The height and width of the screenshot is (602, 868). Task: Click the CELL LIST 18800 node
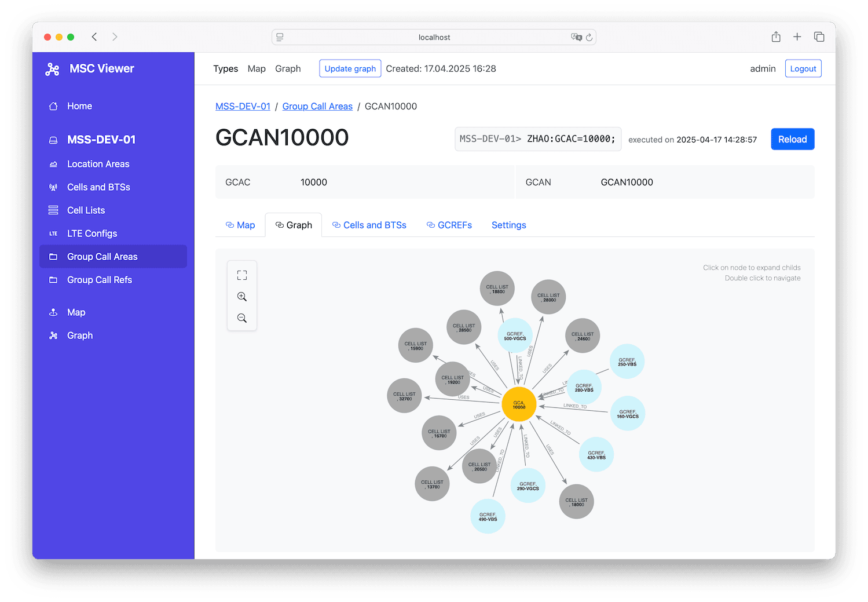[x=497, y=289]
